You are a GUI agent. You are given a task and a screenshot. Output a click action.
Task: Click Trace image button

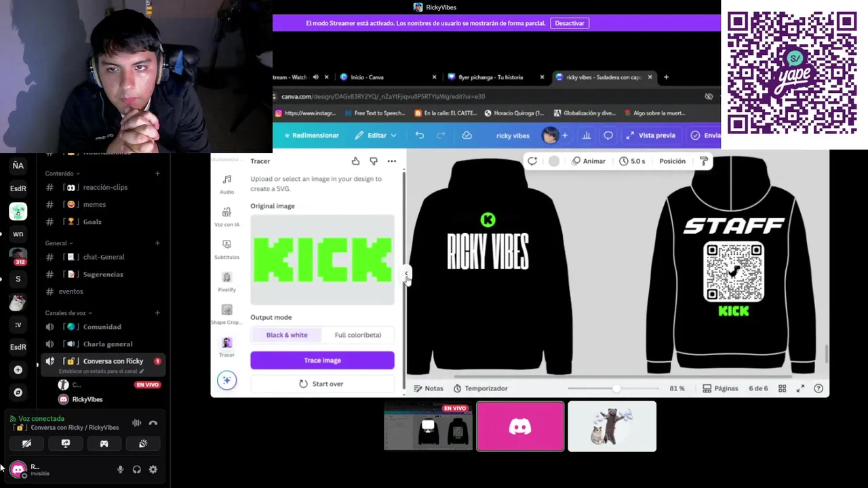pos(322,361)
